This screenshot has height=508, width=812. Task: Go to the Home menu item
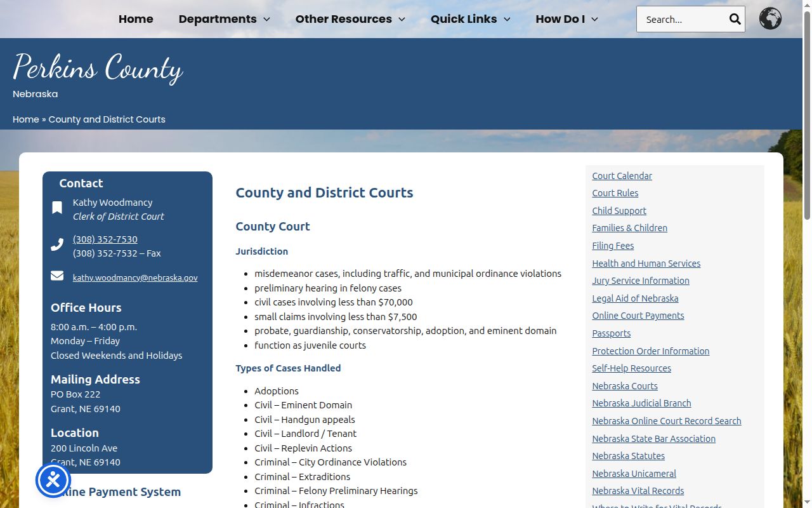[x=136, y=19]
